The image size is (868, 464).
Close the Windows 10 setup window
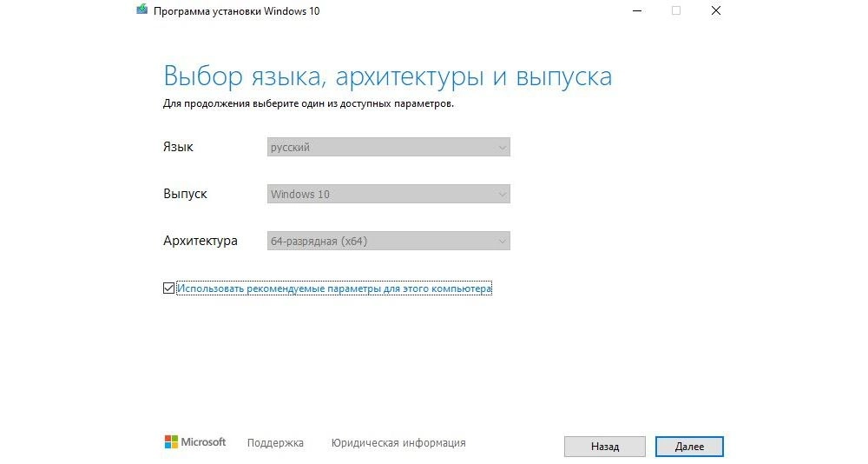point(716,10)
